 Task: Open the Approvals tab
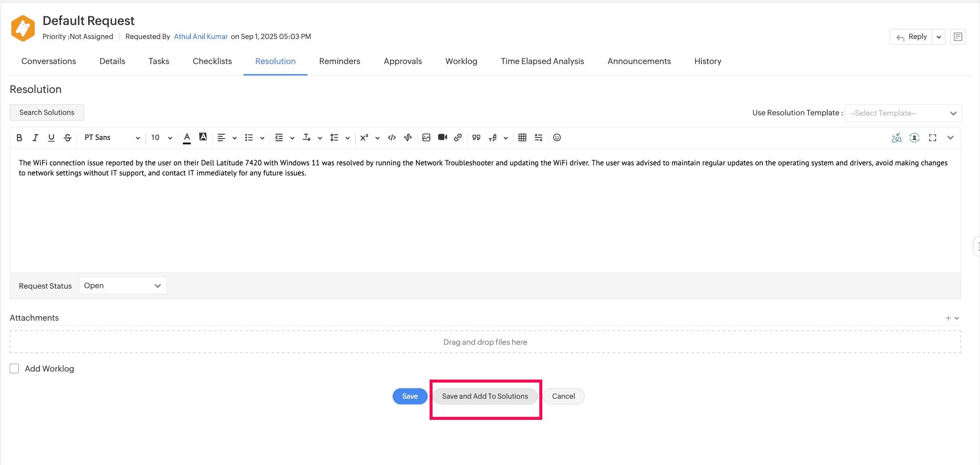[403, 61]
